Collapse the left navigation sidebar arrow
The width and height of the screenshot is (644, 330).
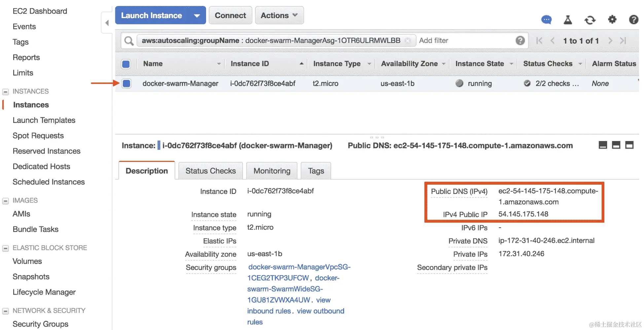tap(107, 23)
